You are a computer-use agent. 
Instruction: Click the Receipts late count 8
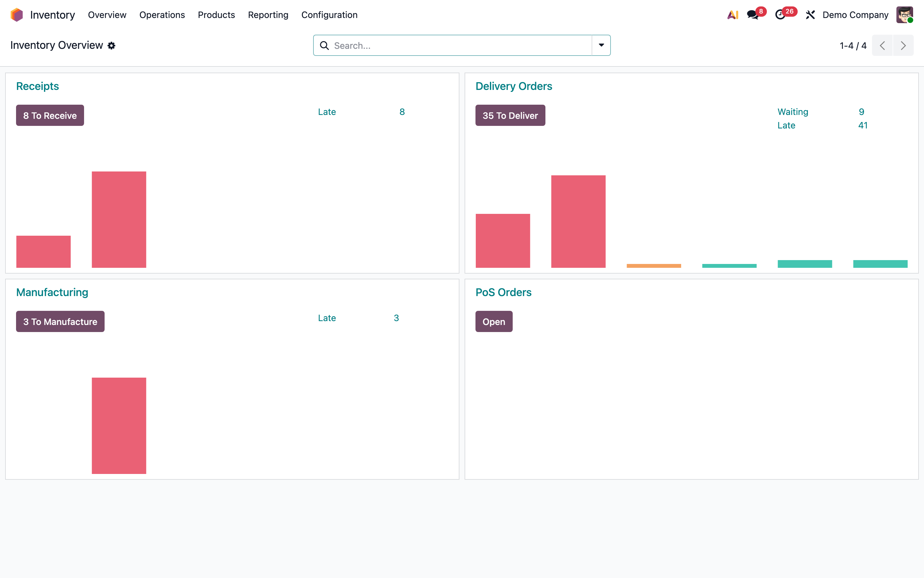402,112
